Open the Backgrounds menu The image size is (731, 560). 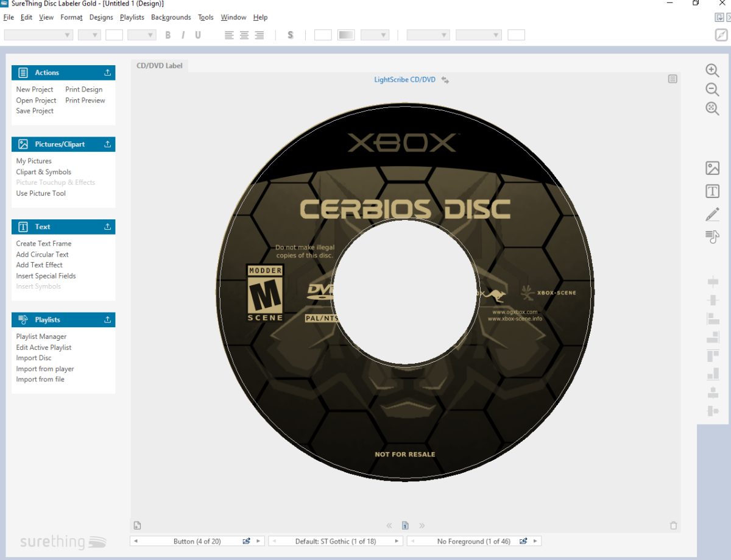coord(171,17)
